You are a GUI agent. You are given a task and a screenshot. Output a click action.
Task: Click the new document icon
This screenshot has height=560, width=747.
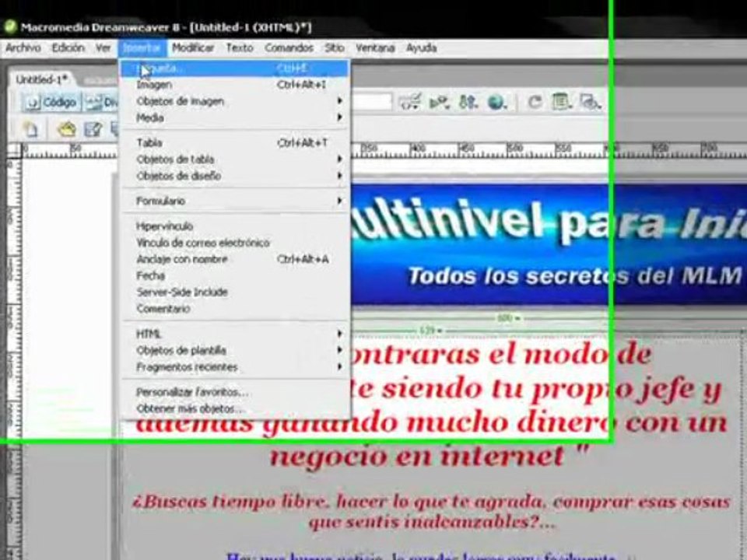(31, 129)
